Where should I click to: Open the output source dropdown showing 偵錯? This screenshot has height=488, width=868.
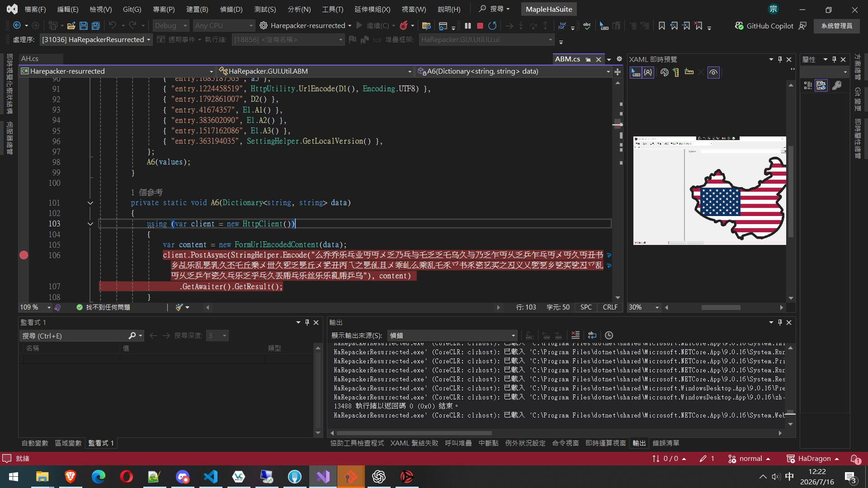pyautogui.click(x=452, y=335)
